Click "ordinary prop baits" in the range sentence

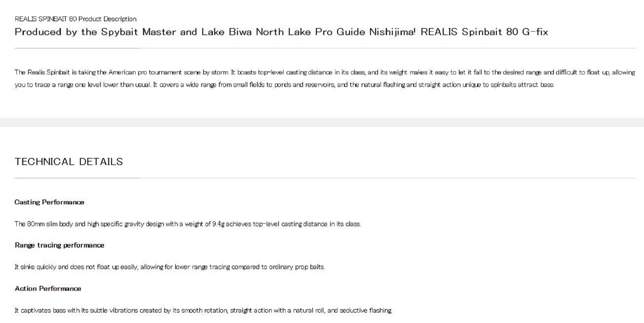(297, 267)
